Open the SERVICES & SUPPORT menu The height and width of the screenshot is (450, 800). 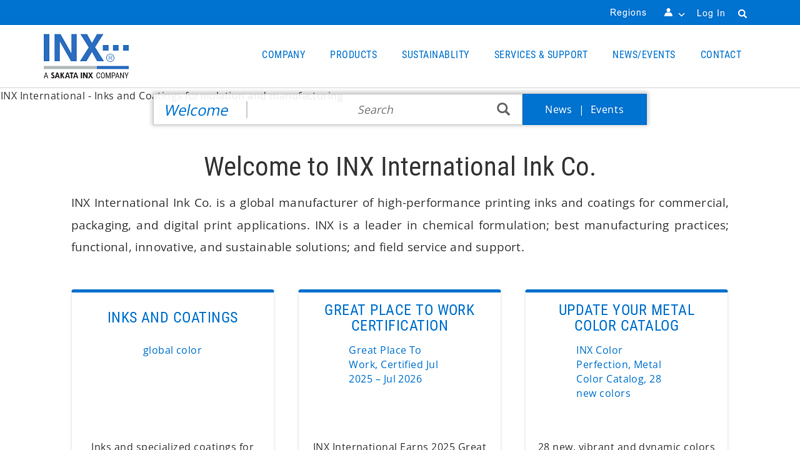(x=541, y=55)
